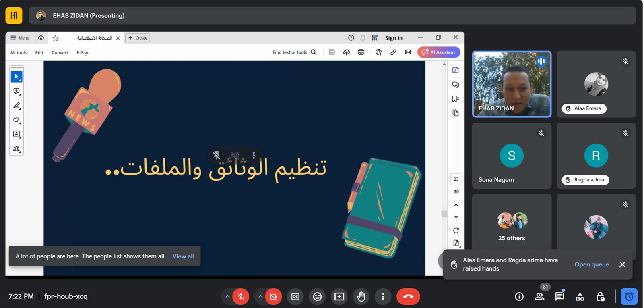Image resolution: width=644 pixels, height=308 pixels.
Task: Expand video settings arrow beside camera
Action: [x=260, y=297]
